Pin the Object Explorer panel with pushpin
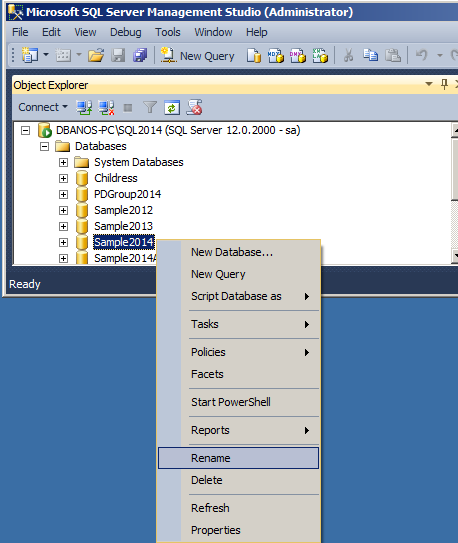 pyautogui.click(x=444, y=84)
